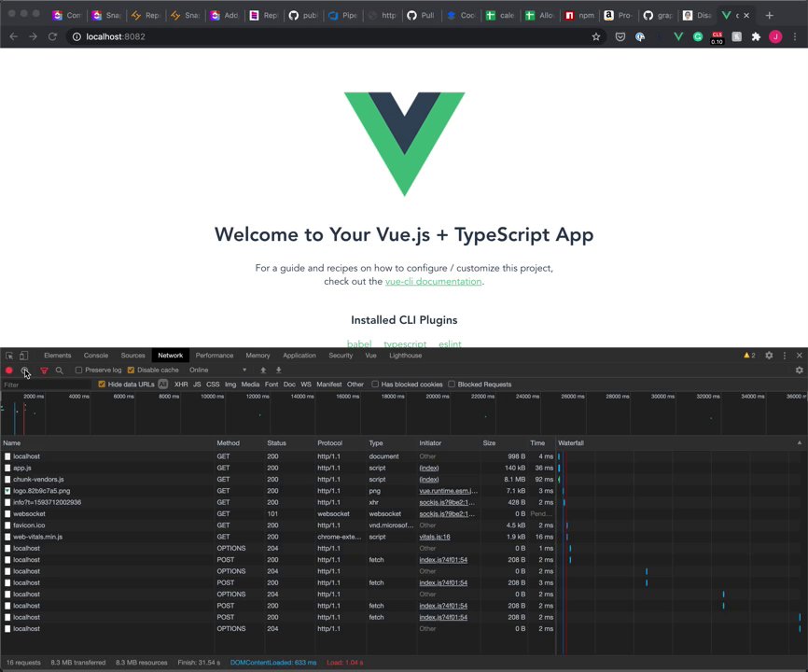Click the localhost:8082 address bar
The height and width of the screenshot is (672, 808).
pos(329,36)
